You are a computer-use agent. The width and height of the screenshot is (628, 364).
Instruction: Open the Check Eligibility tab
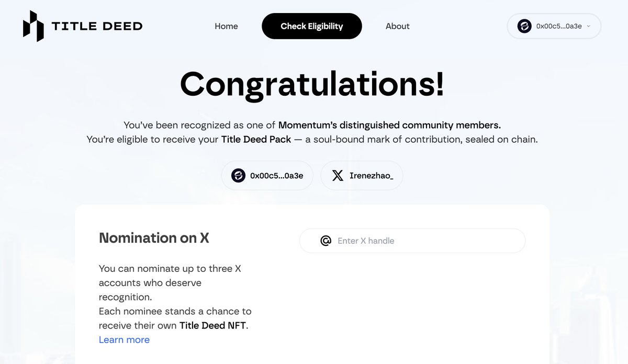pos(311,26)
